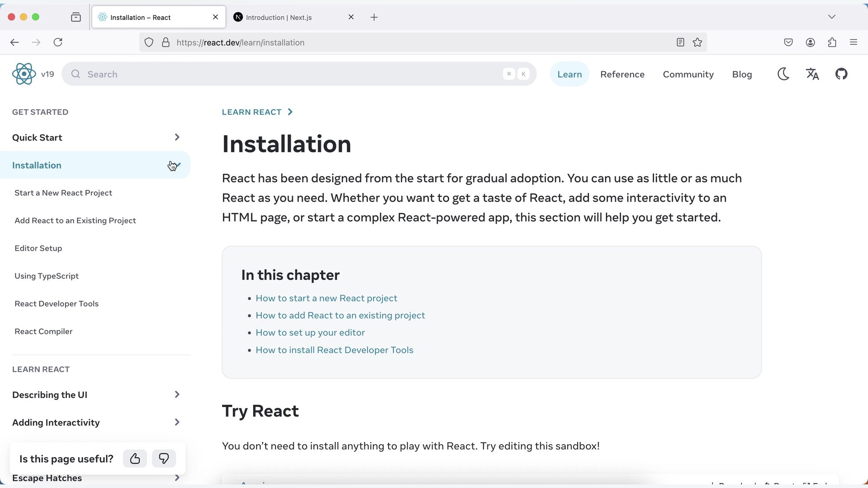
Task: Open the Firefox View tab icon
Action: point(76,17)
